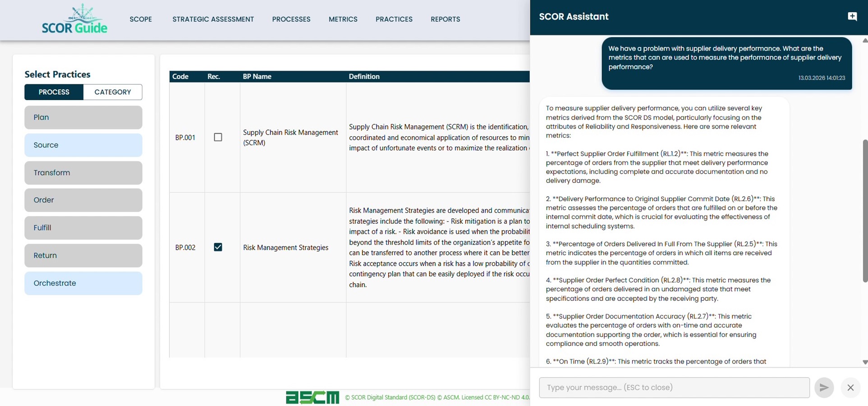Click the ASCM logo at the bottom
868x406 pixels.
coord(312,397)
